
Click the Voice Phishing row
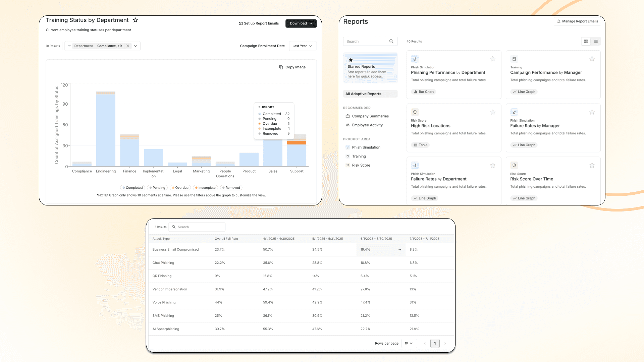301,302
